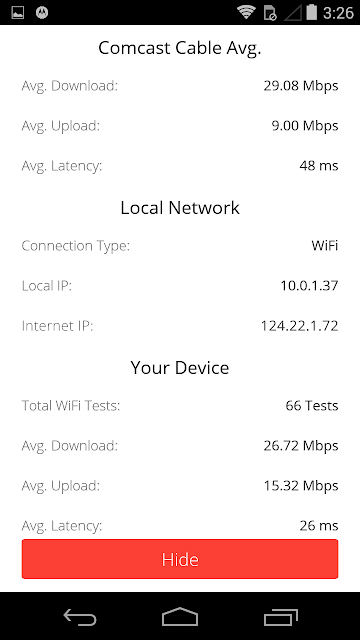Image resolution: width=360 pixels, height=640 pixels.
Task: Tap the red Hide button
Action: [180, 559]
